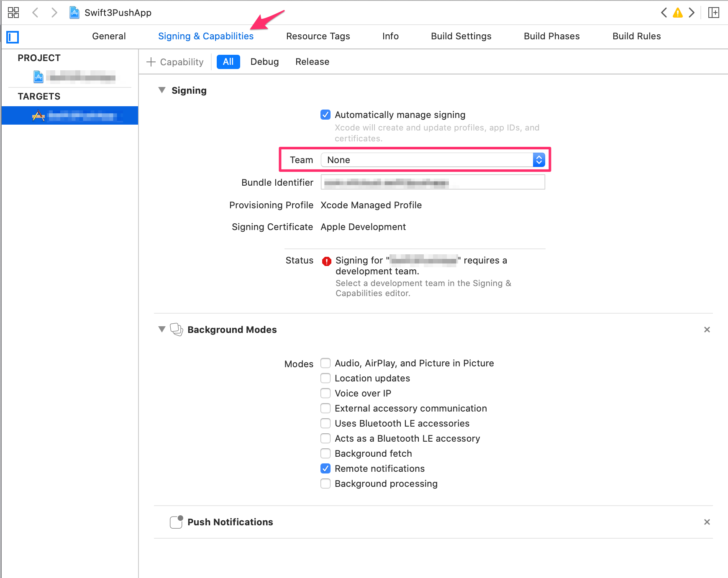Collapse the Background Modes section

click(162, 330)
